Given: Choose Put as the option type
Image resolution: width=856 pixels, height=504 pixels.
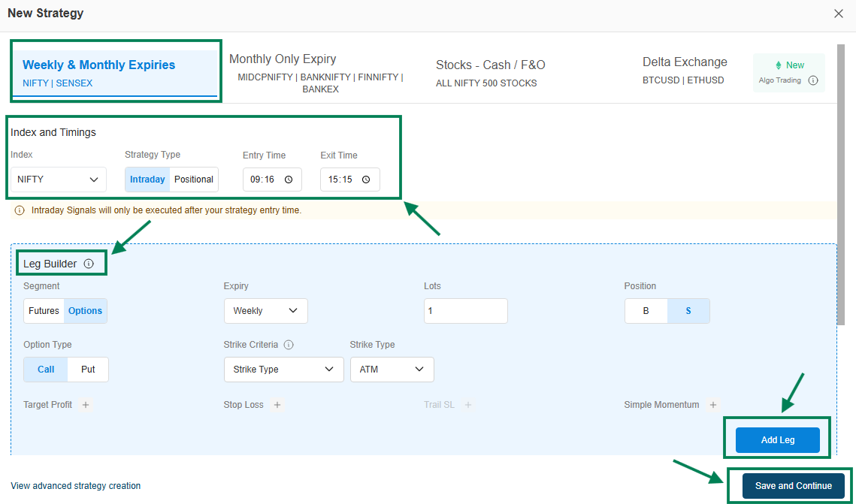Looking at the screenshot, I should 88,370.
